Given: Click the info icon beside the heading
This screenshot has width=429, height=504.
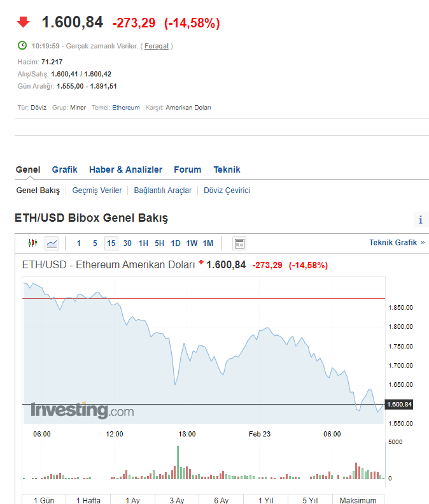Looking at the screenshot, I should [x=420, y=220].
